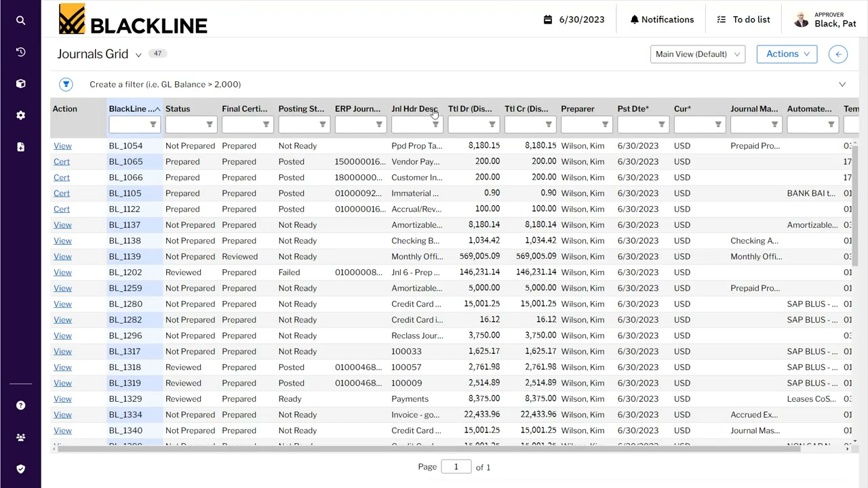Click Cert link for BL_1065
The height and width of the screenshot is (488, 868).
[62, 161]
